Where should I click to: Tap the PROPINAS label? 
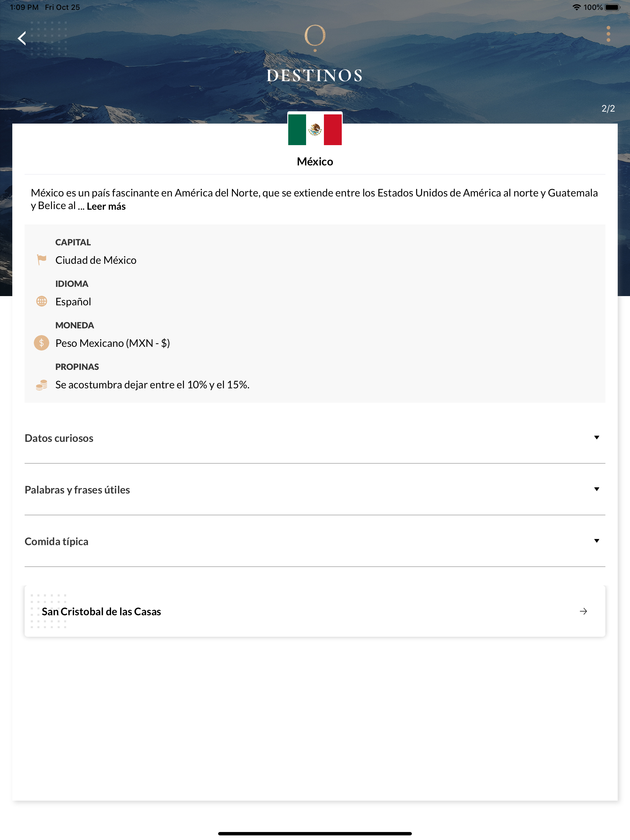(77, 367)
